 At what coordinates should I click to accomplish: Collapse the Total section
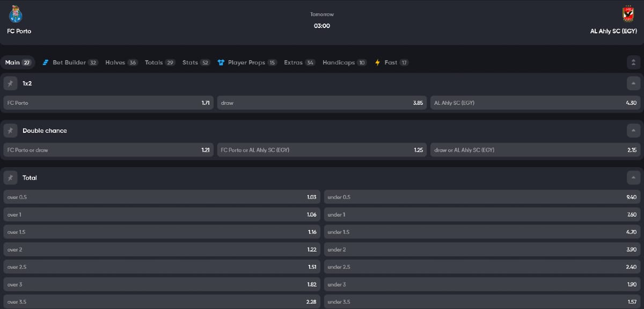click(634, 177)
